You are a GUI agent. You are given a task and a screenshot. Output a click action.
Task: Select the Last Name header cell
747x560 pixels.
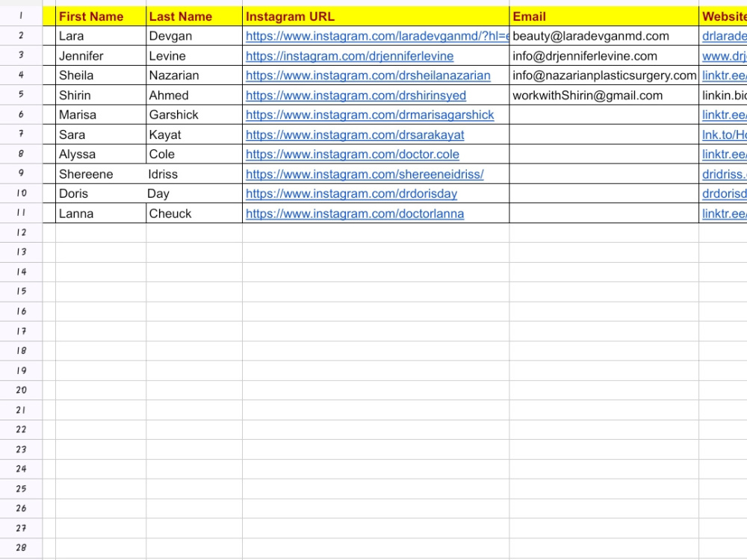coord(194,16)
